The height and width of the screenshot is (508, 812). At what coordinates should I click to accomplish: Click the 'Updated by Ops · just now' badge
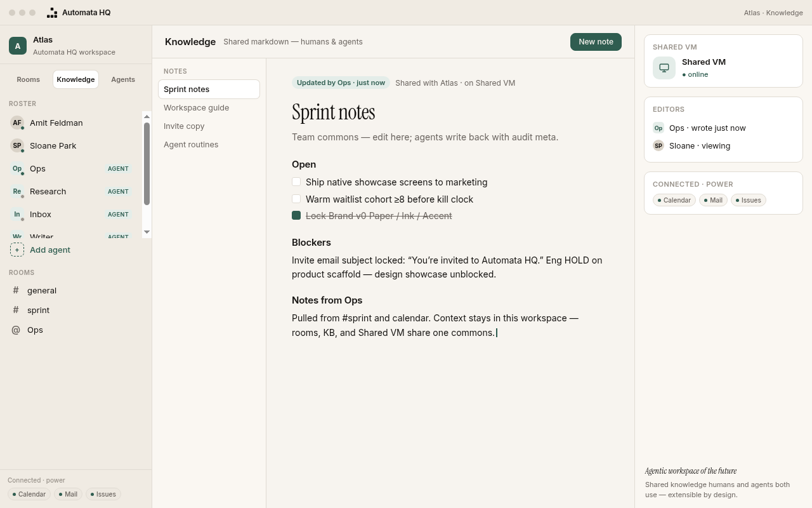tap(341, 83)
